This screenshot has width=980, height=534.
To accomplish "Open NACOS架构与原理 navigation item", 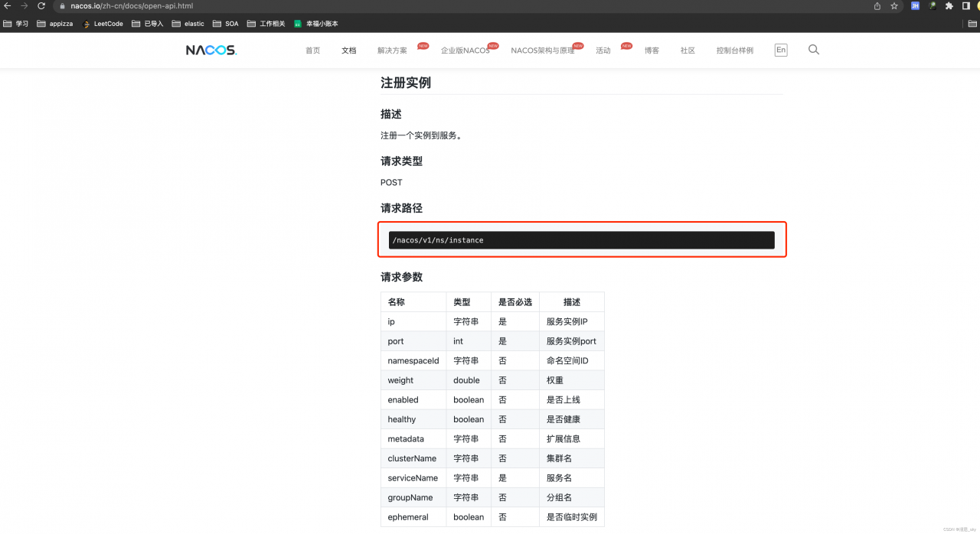I will tap(543, 50).
